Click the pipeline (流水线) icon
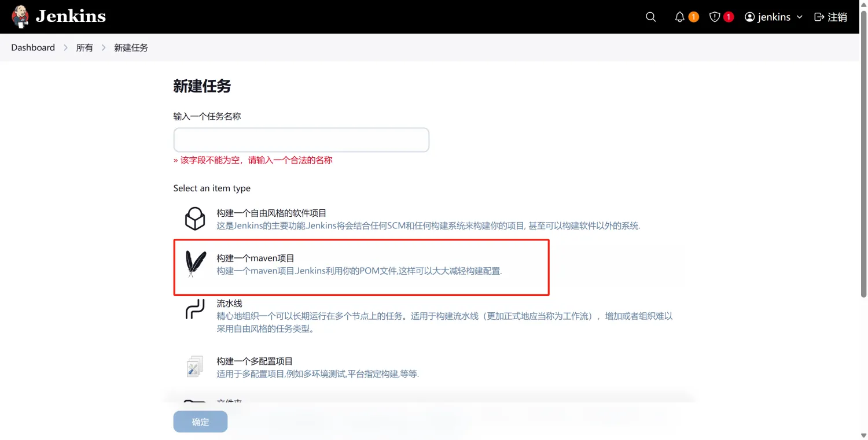868x440 pixels. (195, 309)
